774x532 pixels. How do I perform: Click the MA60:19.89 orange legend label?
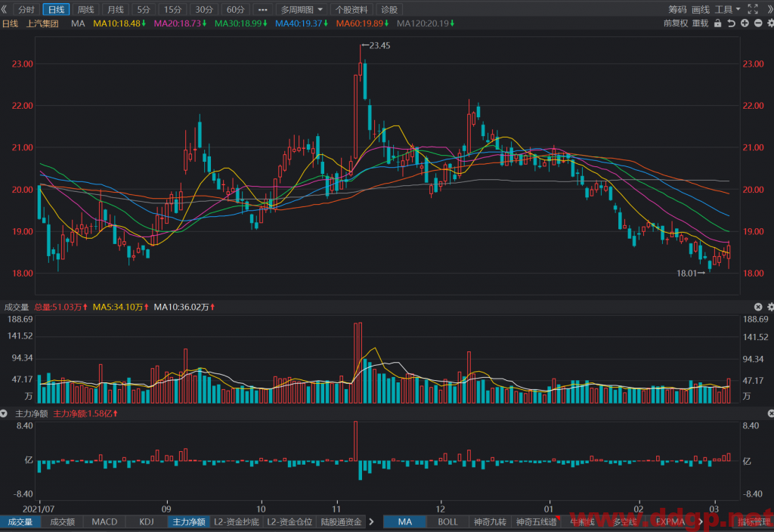[x=362, y=23]
